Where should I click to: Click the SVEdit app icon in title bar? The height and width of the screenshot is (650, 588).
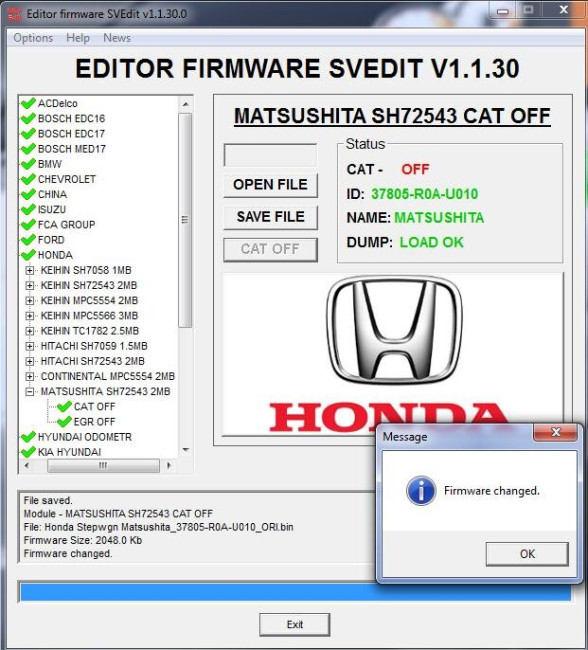coord(14,14)
